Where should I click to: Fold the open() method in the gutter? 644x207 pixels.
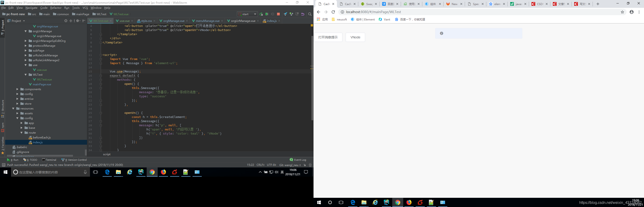point(101,84)
